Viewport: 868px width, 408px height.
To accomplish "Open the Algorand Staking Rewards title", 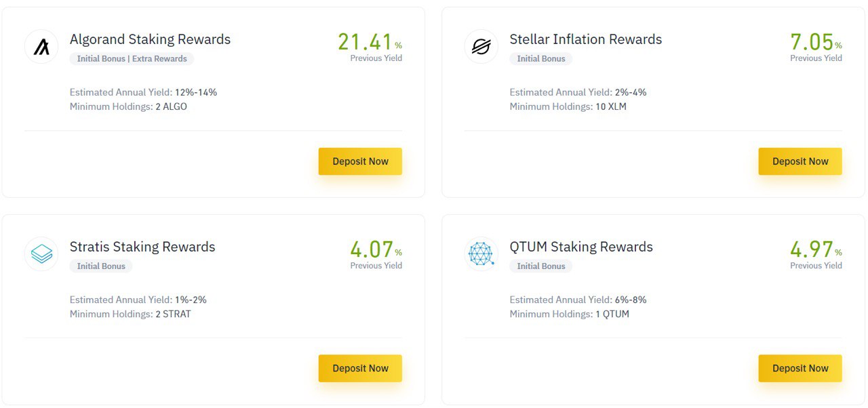I will coord(150,39).
